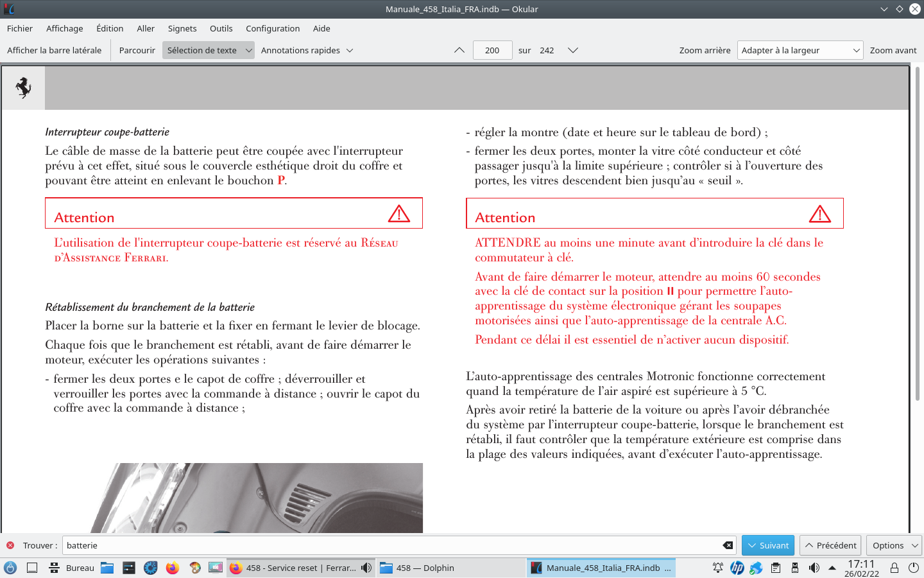Clear the search text field
The image size is (924, 578).
728,545
